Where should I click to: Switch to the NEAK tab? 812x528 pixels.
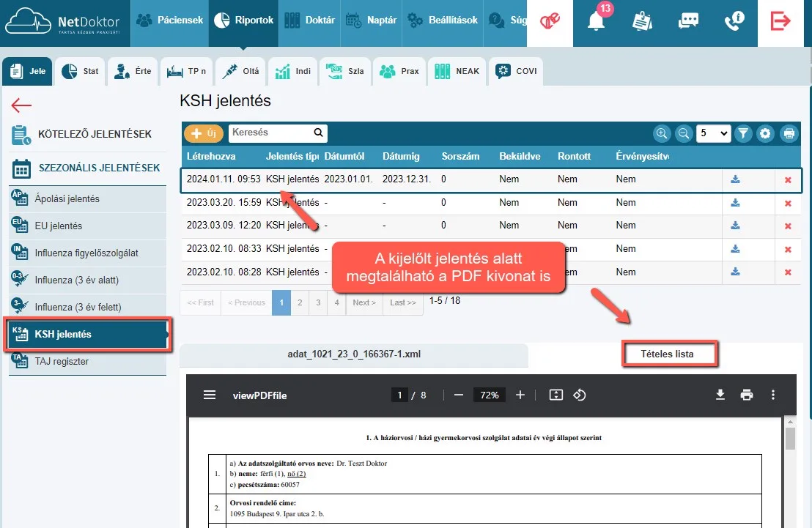457,72
